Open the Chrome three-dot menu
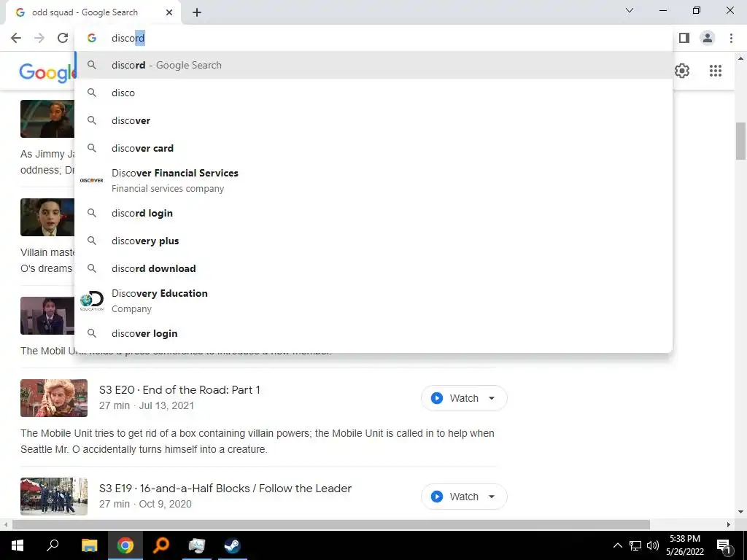The width and height of the screenshot is (747, 560). [x=731, y=38]
